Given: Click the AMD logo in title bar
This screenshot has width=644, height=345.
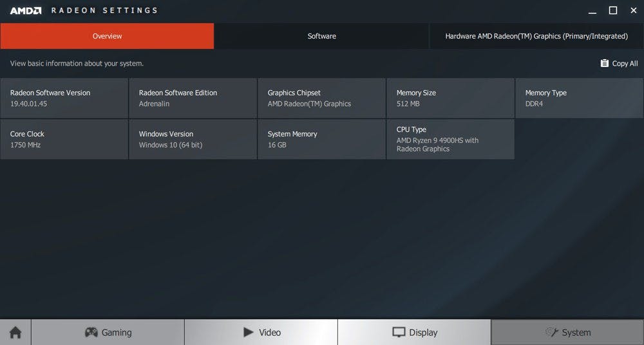Looking at the screenshot, I should (x=26, y=11).
